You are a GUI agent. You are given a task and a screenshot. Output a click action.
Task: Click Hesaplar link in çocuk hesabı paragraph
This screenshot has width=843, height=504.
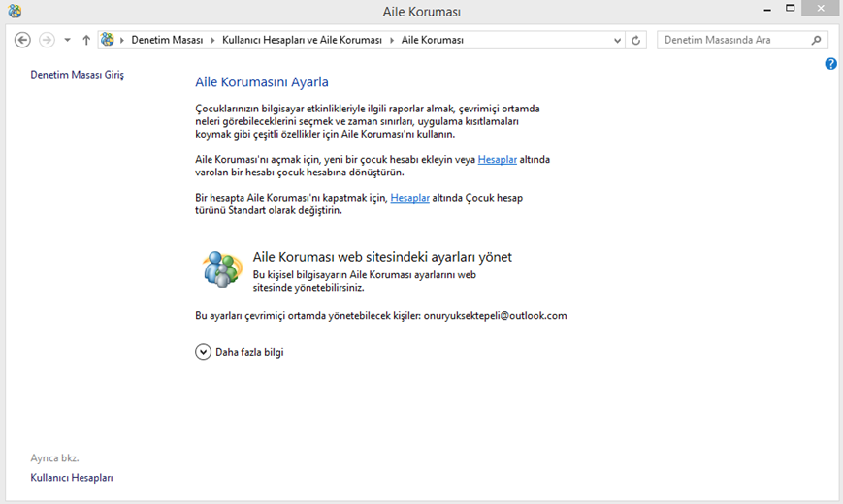click(498, 160)
